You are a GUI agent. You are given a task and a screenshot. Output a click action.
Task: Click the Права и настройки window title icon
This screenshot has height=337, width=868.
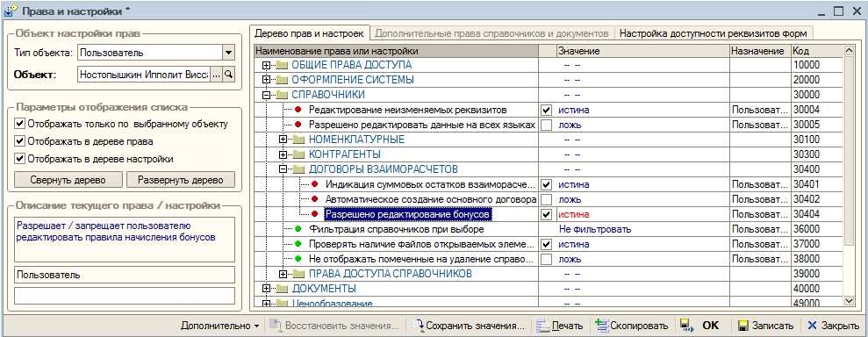tap(11, 10)
